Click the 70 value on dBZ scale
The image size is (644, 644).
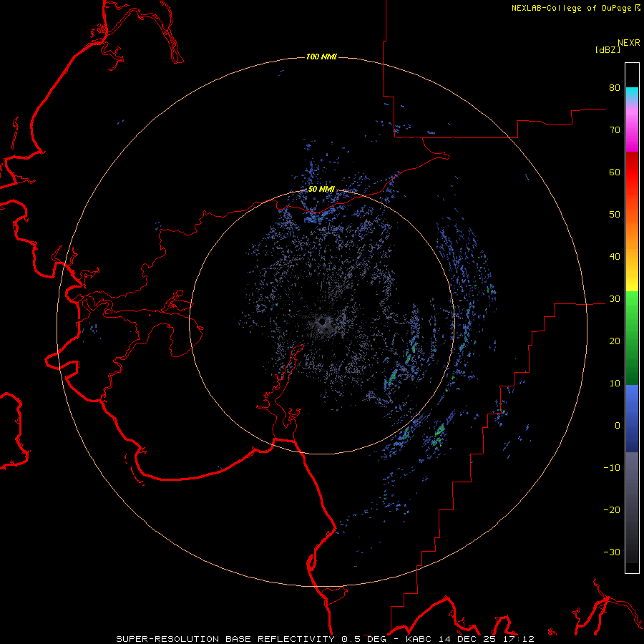tap(615, 130)
